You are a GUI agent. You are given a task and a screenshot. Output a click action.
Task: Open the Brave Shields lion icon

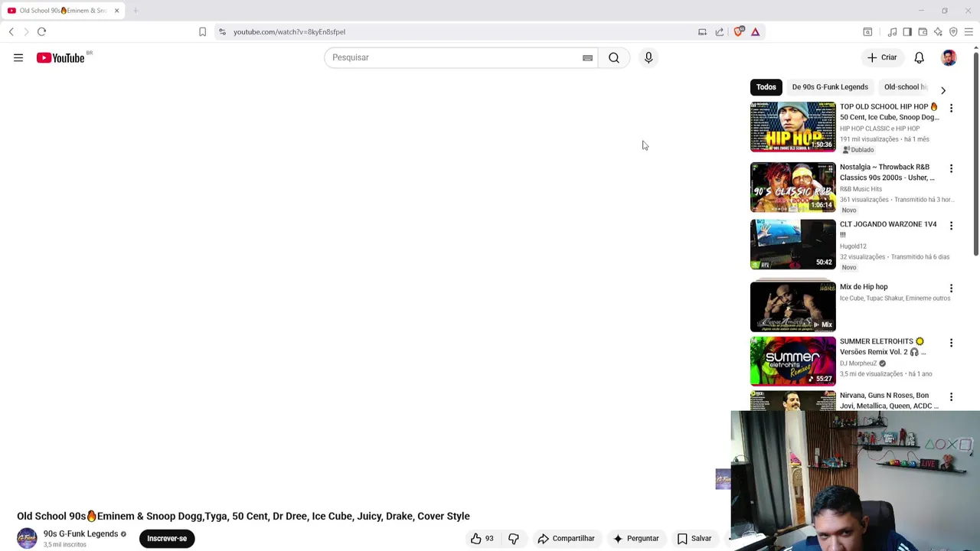point(739,31)
